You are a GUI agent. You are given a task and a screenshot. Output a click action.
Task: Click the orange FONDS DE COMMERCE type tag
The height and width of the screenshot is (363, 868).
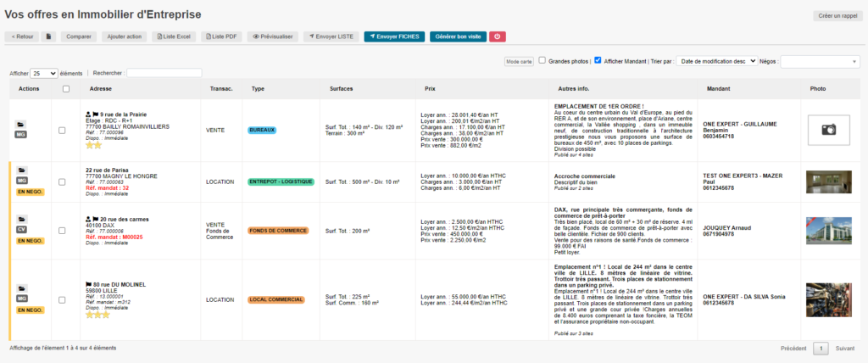coord(276,230)
